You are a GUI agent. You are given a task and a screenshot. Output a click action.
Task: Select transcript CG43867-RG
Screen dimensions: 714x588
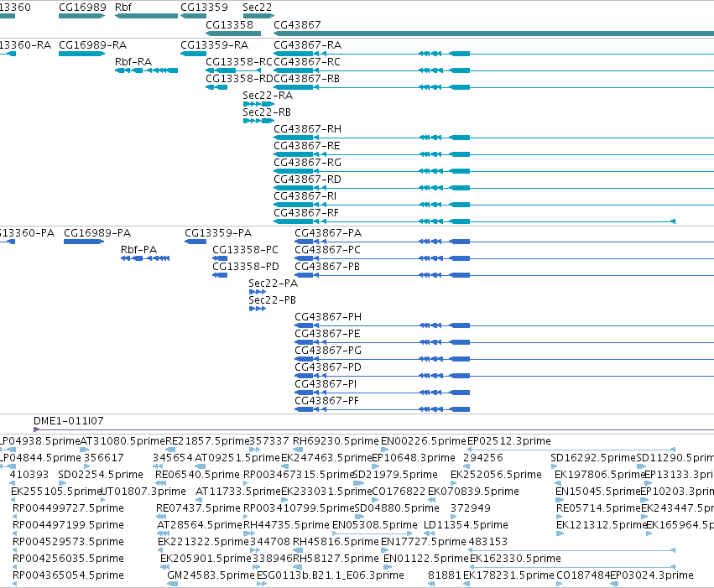click(307, 163)
